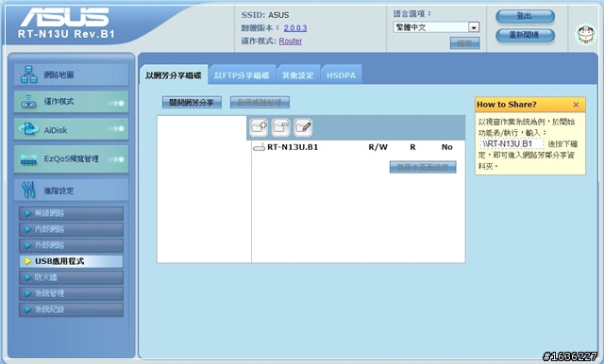Close the How to Share tip box
Screen dimensions: 604x364
576,105
